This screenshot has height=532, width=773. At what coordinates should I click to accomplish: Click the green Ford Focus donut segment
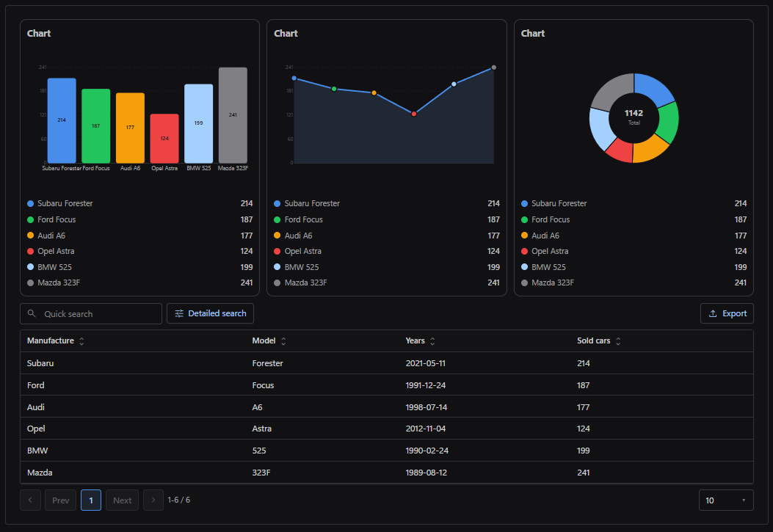(x=667, y=123)
